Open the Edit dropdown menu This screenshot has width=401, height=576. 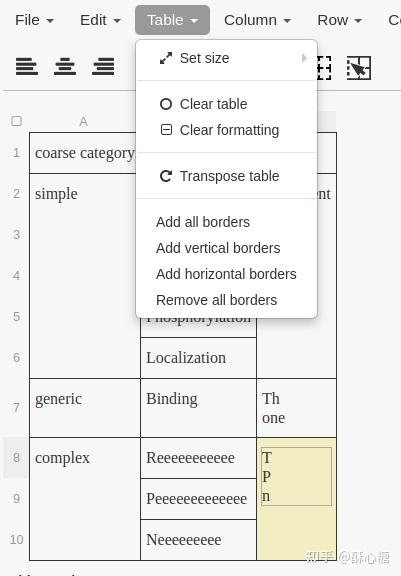[x=100, y=20]
